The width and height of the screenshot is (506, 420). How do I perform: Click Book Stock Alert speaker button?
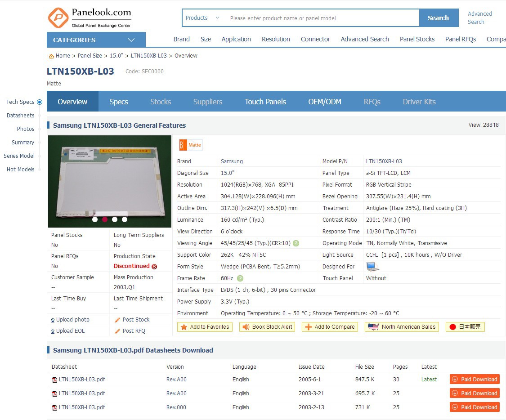pyautogui.click(x=267, y=327)
